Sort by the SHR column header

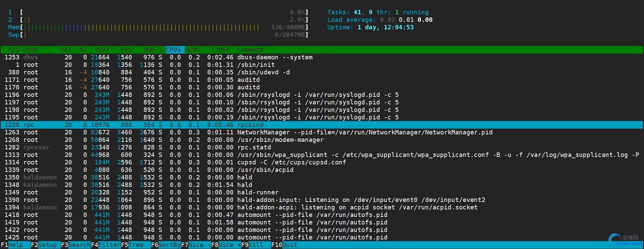point(149,50)
